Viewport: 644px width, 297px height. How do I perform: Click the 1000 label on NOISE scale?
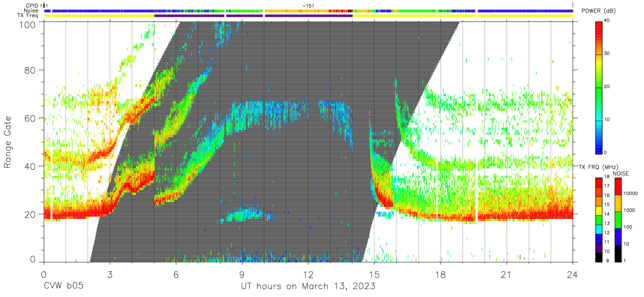tap(628, 210)
